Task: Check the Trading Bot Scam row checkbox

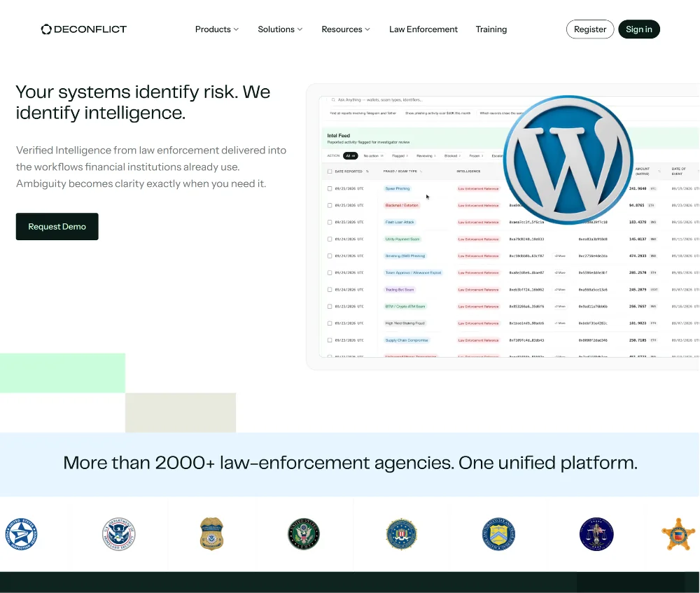Action: coord(330,289)
